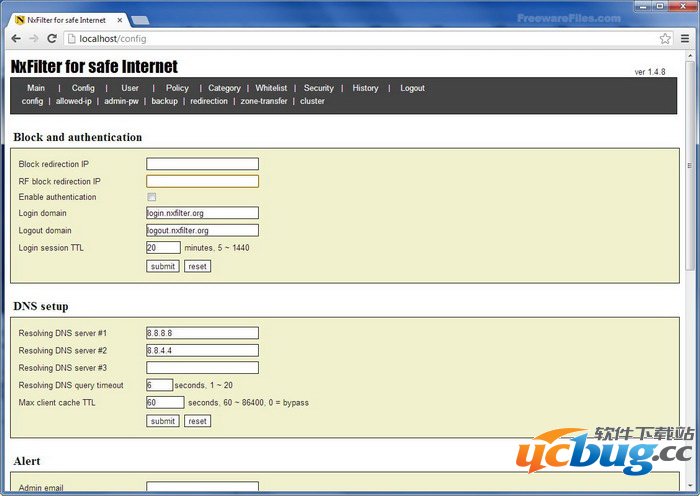
Task: Click the localhost/config address bar
Action: [360, 38]
